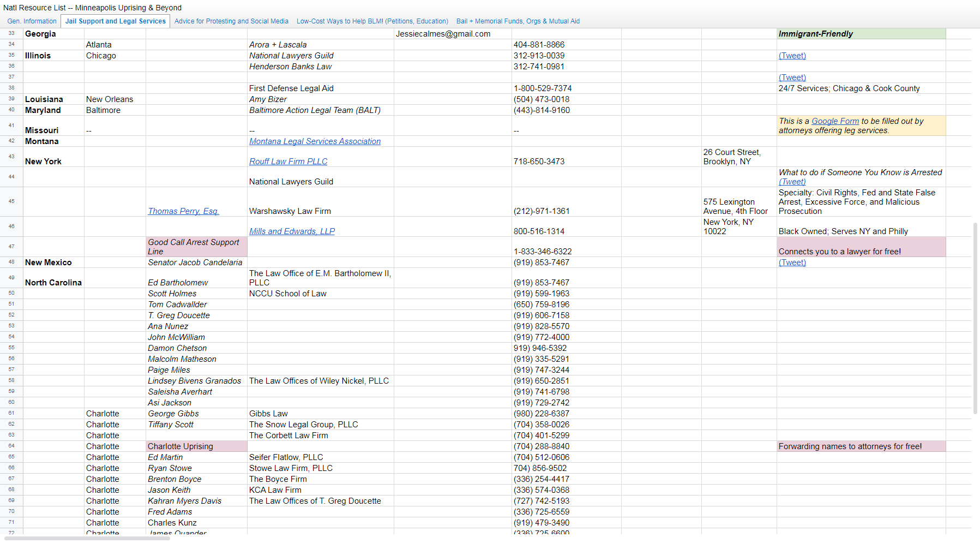Select The Law Offices of Wiley Nickel cell
Screen dimensions: 980x543
(321, 381)
